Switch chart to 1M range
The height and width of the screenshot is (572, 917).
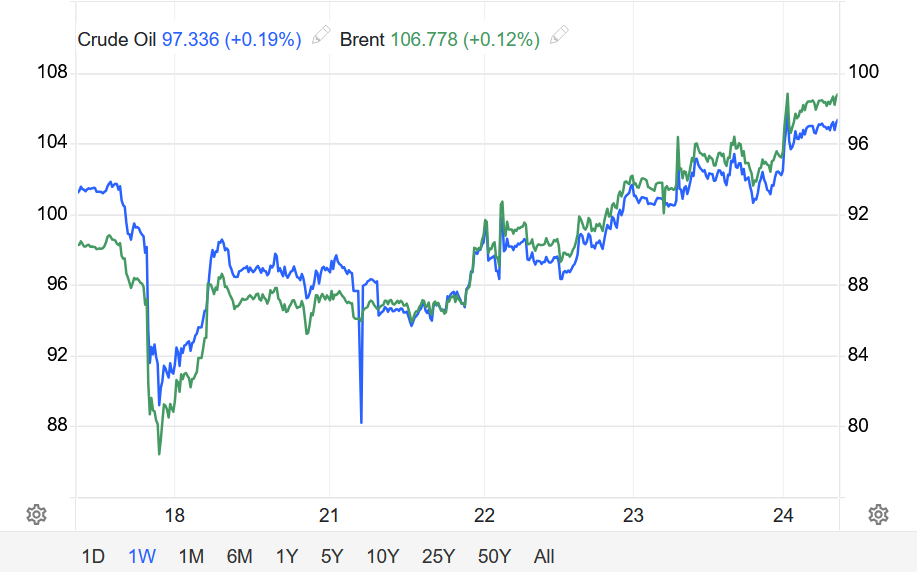(191, 556)
